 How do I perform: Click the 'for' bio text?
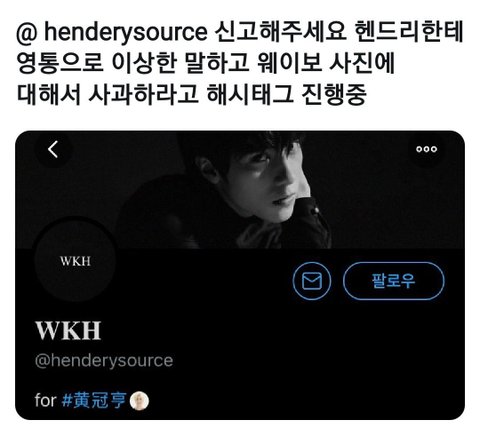point(45,400)
